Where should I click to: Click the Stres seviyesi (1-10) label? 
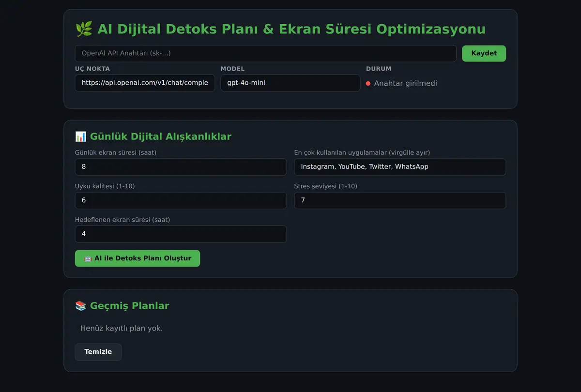click(326, 186)
